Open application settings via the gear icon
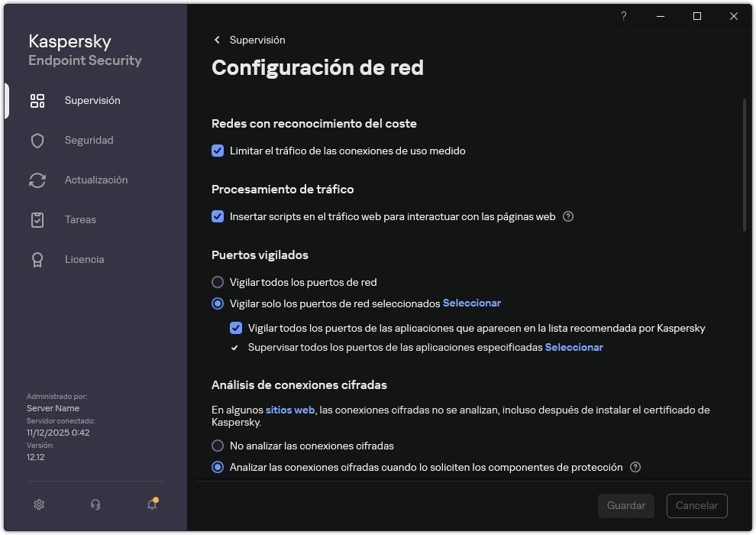 pos(38,504)
